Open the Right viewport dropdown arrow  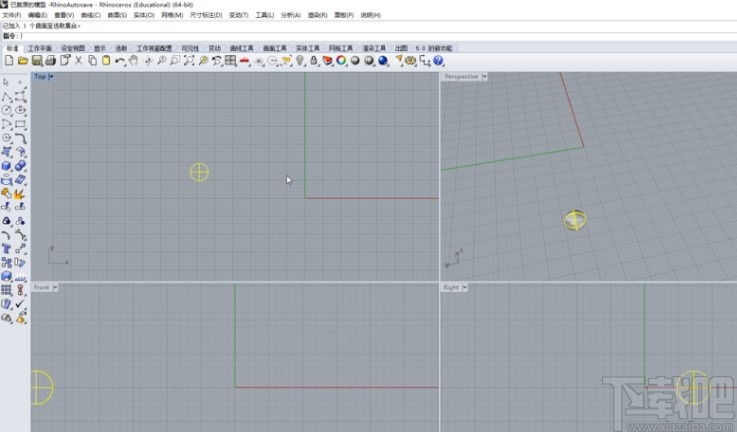click(x=465, y=287)
